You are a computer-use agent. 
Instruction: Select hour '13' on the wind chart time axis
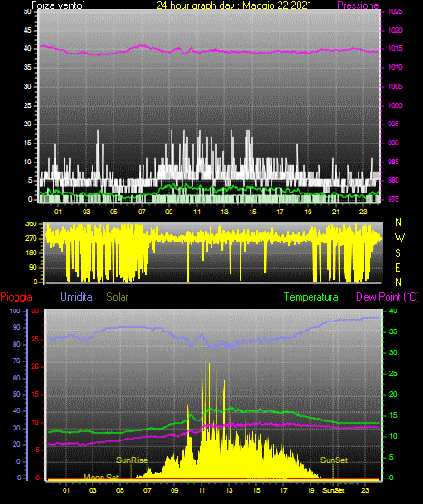224,212
